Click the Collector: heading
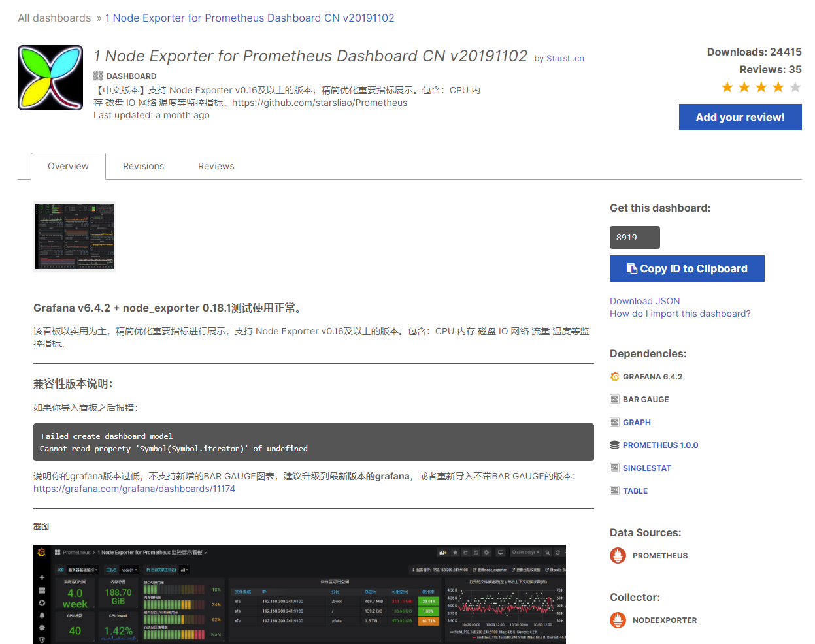815x644 pixels. point(635,598)
